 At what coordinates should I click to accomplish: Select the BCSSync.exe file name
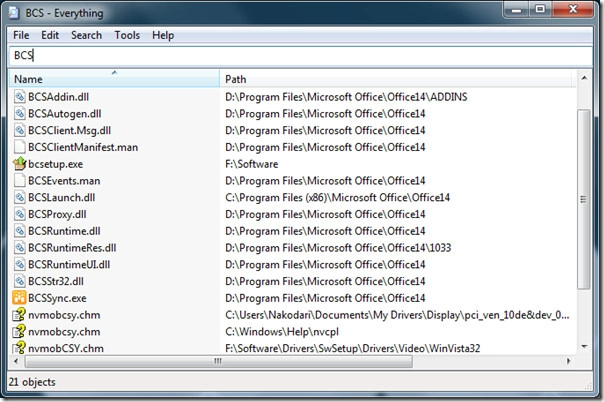click(57, 298)
